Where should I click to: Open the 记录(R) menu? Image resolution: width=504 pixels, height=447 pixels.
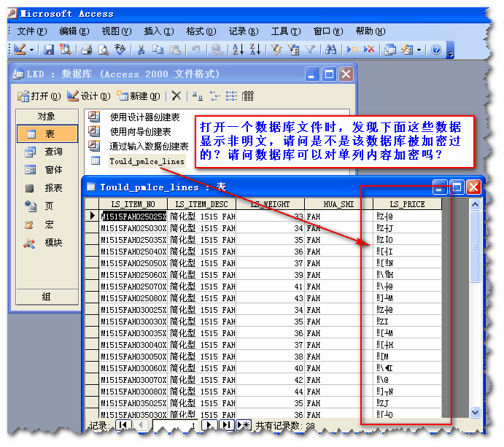[244, 31]
